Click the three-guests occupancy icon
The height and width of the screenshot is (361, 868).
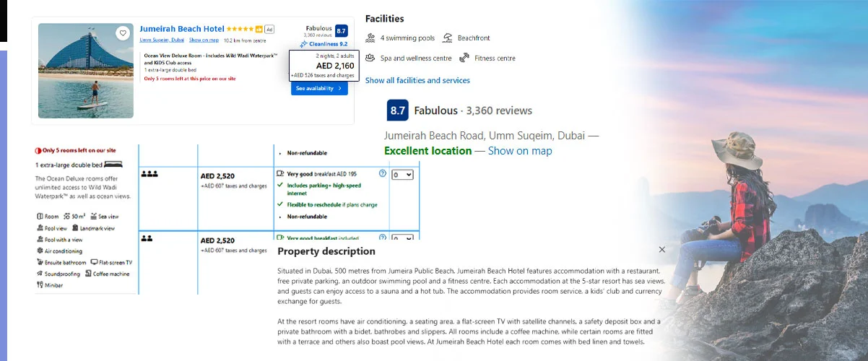[149, 174]
